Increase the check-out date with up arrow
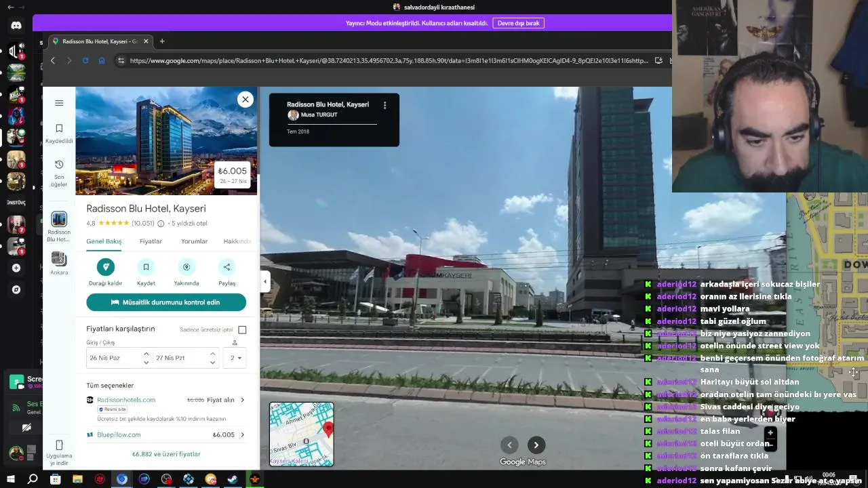The width and height of the screenshot is (868, 488). point(212,354)
